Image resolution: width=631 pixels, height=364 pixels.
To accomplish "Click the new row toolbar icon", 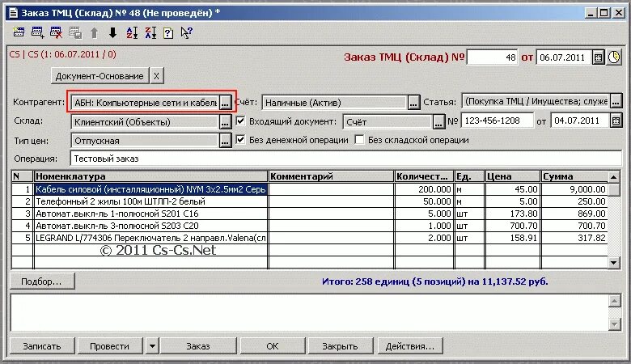I will pyautogui.click(x=19, y=32).
